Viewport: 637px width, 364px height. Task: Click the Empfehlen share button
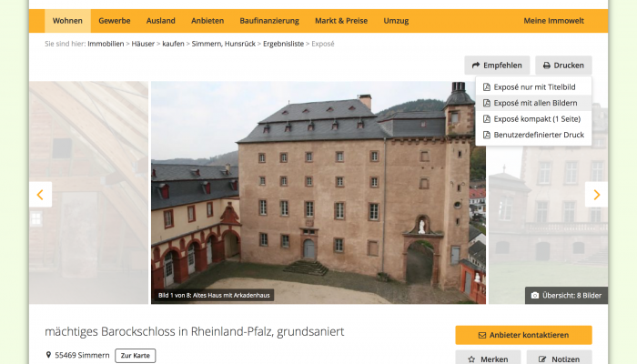coord(497,66)
